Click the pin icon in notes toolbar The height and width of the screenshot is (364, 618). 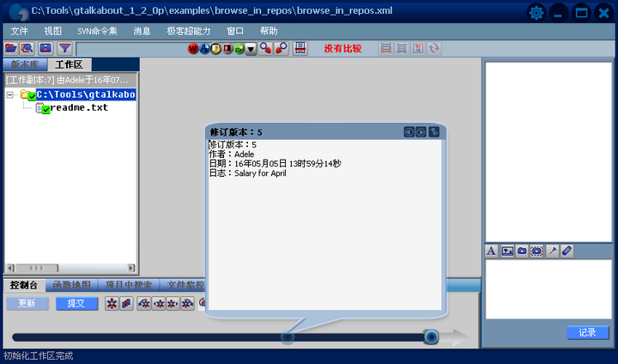[x=553, y=251]
